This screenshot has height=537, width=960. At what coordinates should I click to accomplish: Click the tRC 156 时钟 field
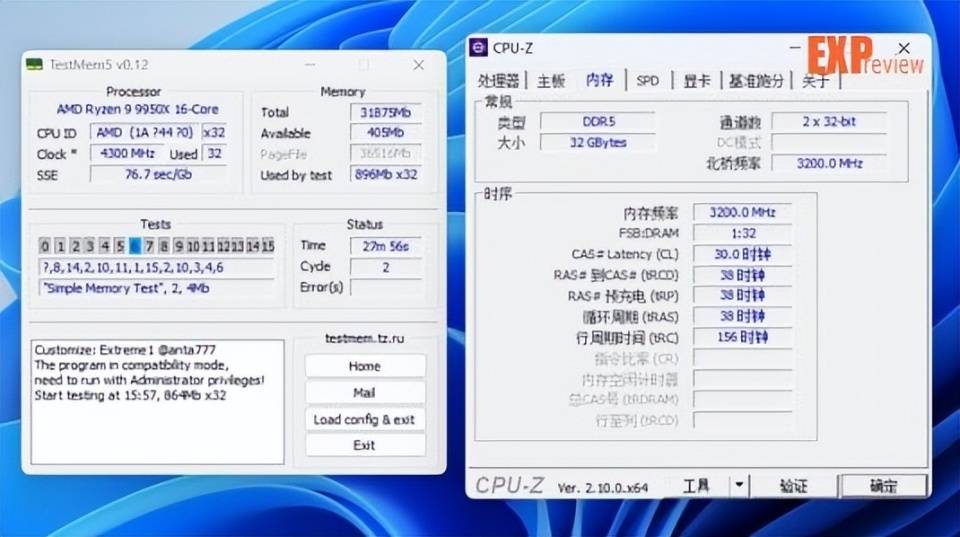coord(742,337)
